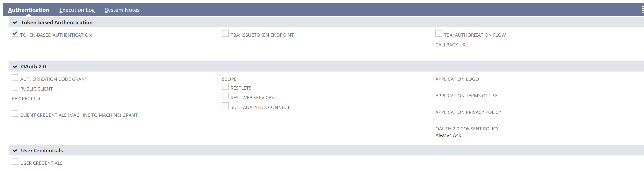This screenshot has width=644, height=171.
Task: Select the Authentication tab
Action: (x=29, y=10)
